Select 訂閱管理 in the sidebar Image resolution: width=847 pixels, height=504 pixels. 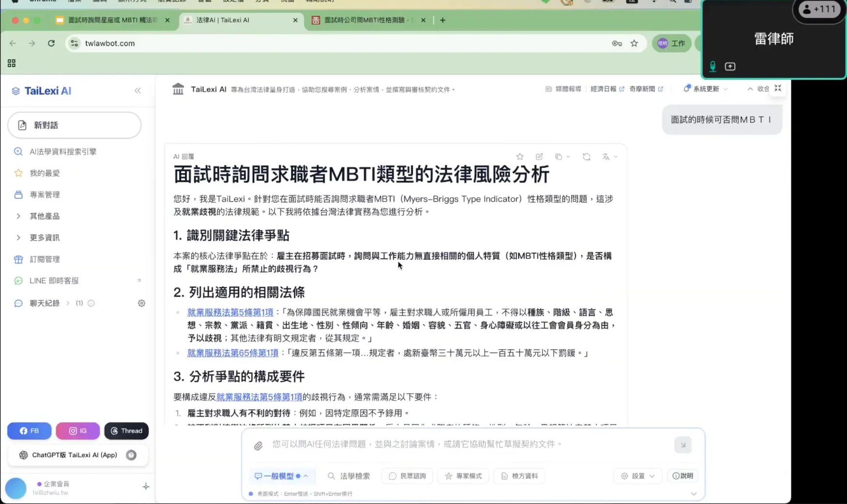(x=45, y=259)
